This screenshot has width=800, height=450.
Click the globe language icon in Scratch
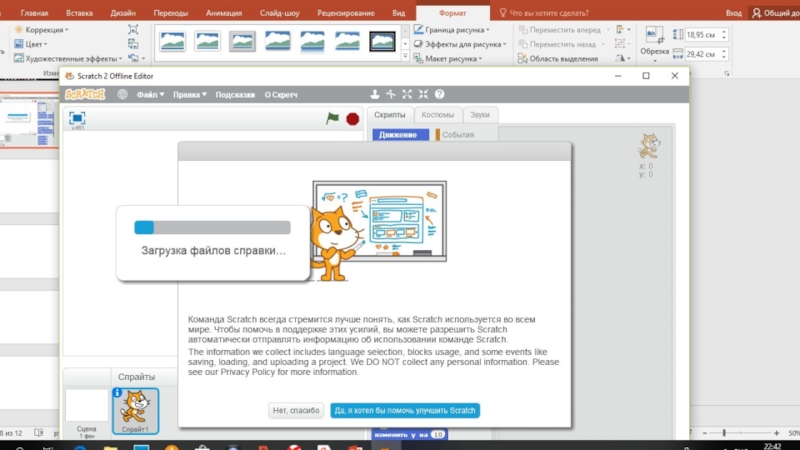[122, 95]
